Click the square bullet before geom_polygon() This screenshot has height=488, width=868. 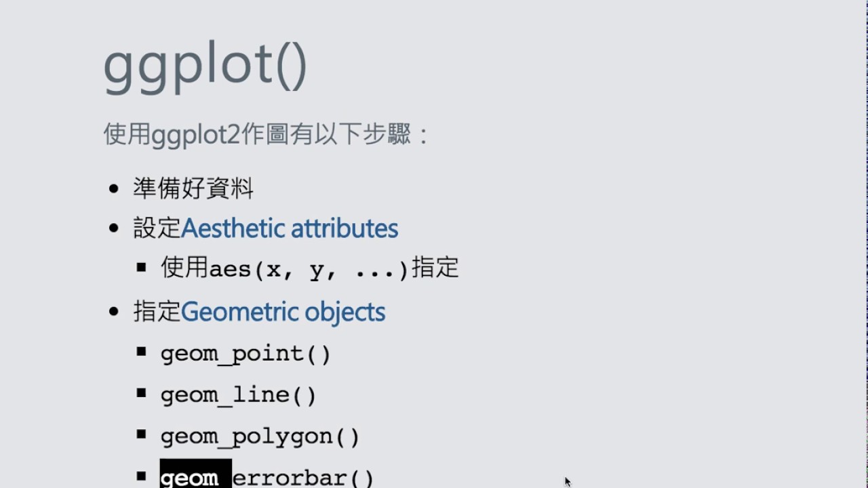(141, 434)
